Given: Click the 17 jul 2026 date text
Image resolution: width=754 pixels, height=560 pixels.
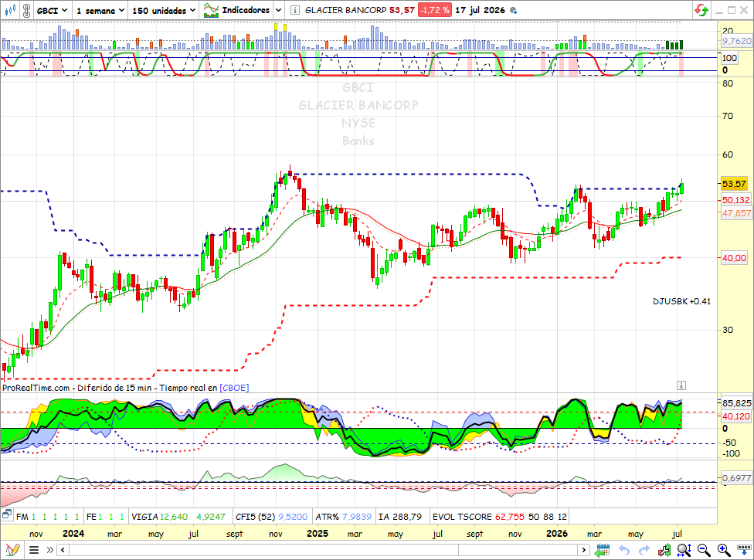Looking at the screenshot, I should (x=480, y=10).
